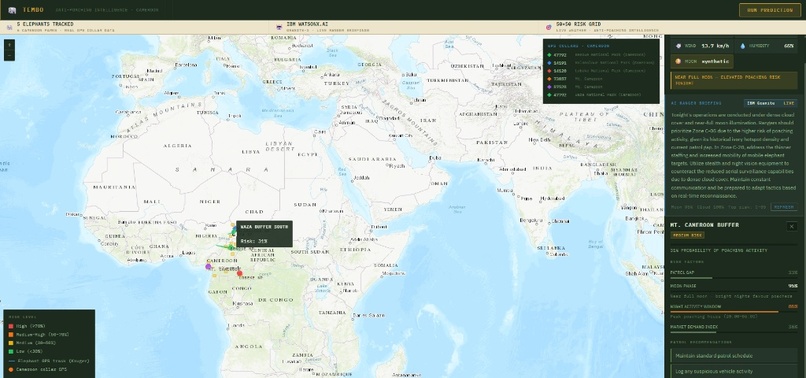Click the near full moon warning banner
The width and height of the screenshot is (806, 378).
[x=734, y=80]
